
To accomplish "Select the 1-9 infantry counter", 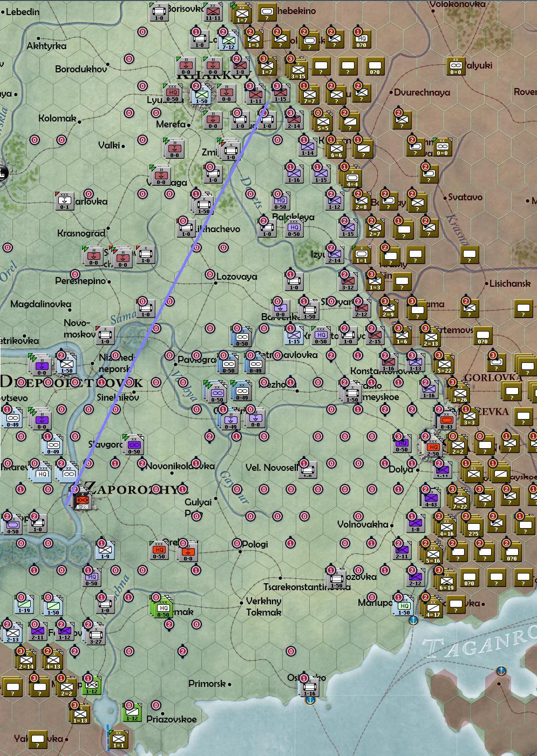I will 105,550.
